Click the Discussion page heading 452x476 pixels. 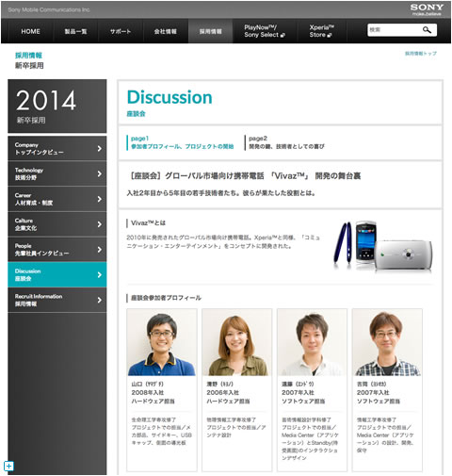[x=169, y=97]
